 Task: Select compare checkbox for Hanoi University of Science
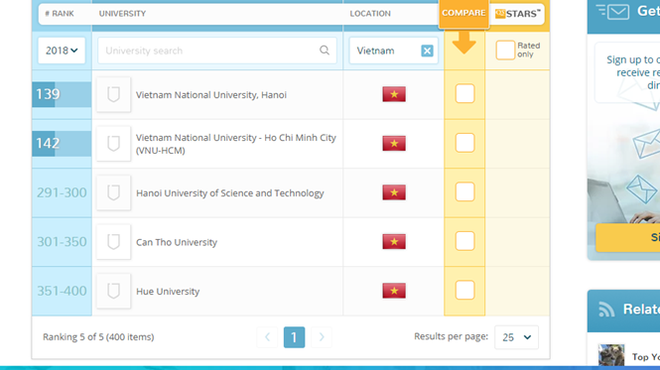pos(465,192)
